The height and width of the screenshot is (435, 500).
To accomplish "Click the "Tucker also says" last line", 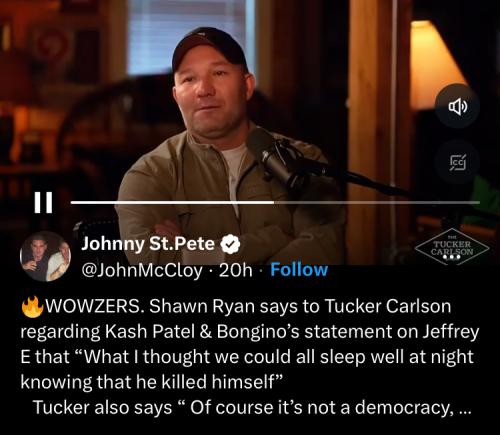I will tap(252, 408).
